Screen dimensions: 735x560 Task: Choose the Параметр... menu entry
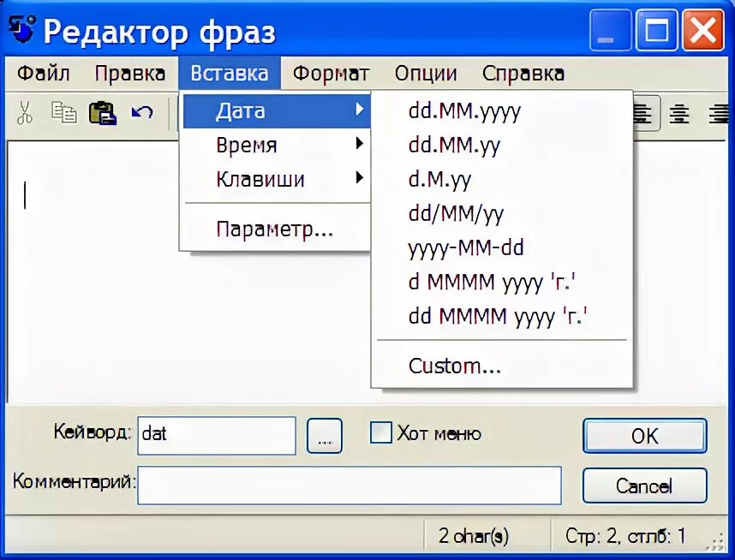tap(277, 229)
